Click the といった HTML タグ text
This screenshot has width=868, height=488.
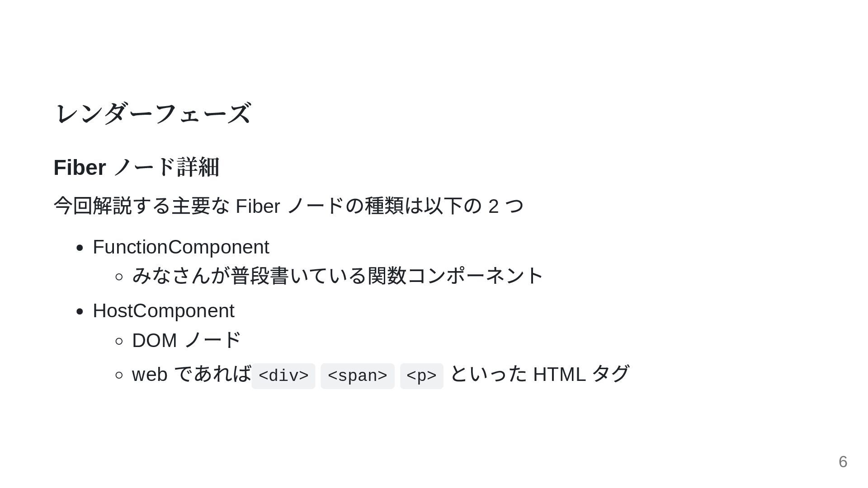[539, 374]
